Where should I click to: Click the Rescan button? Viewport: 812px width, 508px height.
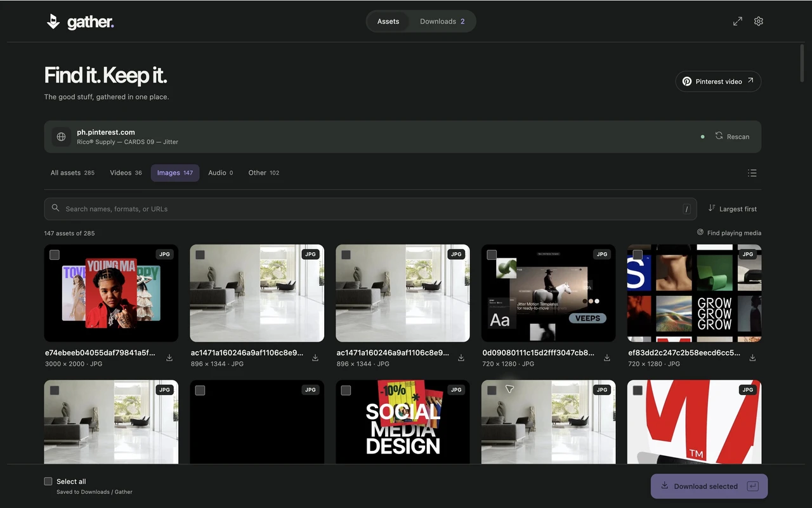tap(732, 137)
